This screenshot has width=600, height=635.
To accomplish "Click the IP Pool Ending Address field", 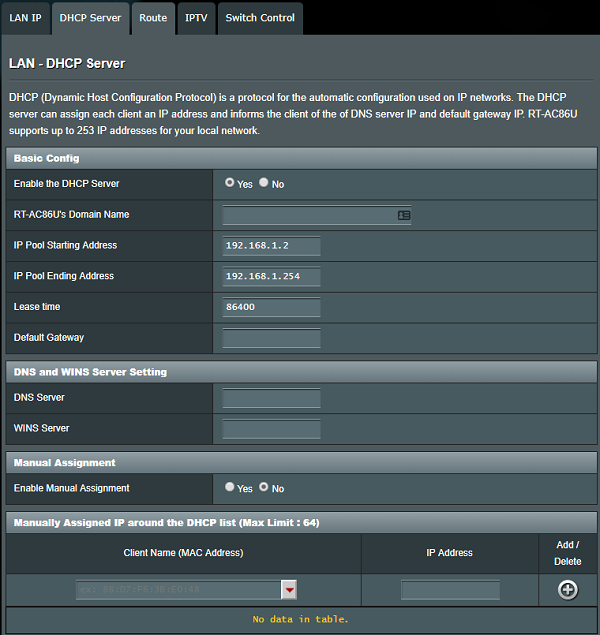I will point(271,277).
